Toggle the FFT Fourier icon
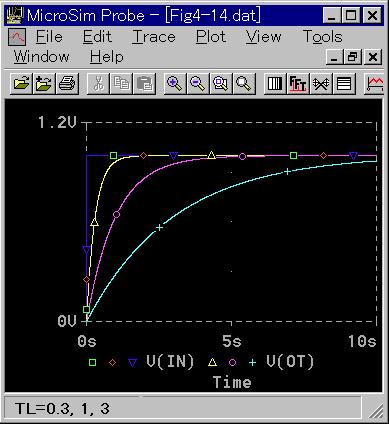 click(x=298, y=83)
